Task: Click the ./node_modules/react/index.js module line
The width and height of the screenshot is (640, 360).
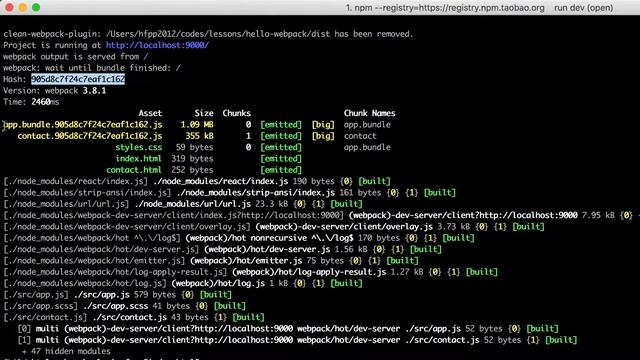Action: pos(197,181)
